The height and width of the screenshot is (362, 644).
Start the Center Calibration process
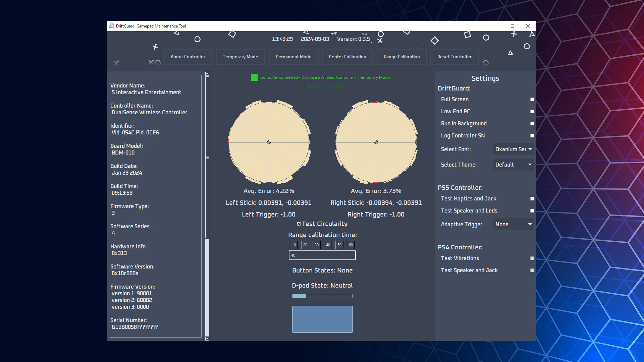(347, 57)
